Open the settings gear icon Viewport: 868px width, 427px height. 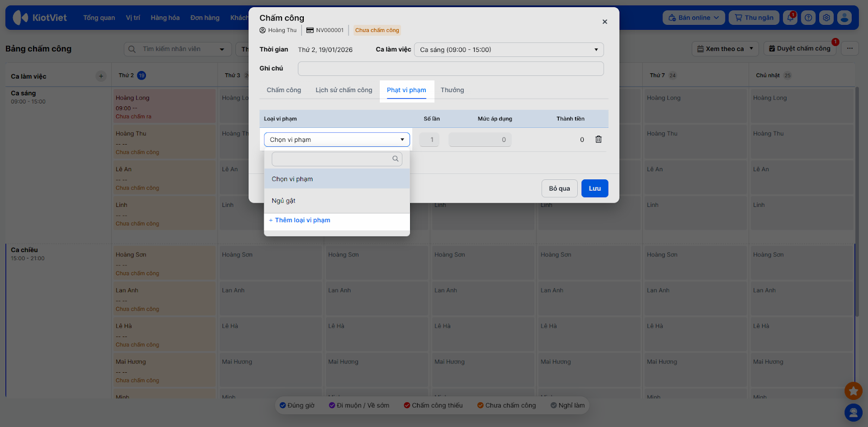coord(826,18)
